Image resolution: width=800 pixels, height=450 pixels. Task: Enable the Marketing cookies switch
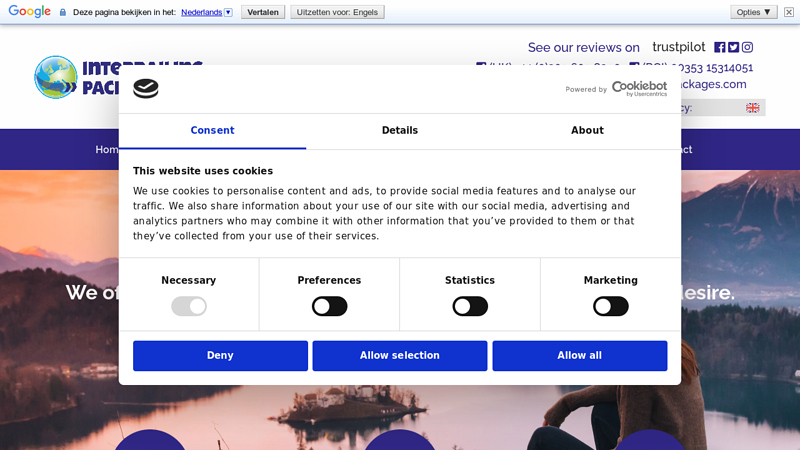610,306
